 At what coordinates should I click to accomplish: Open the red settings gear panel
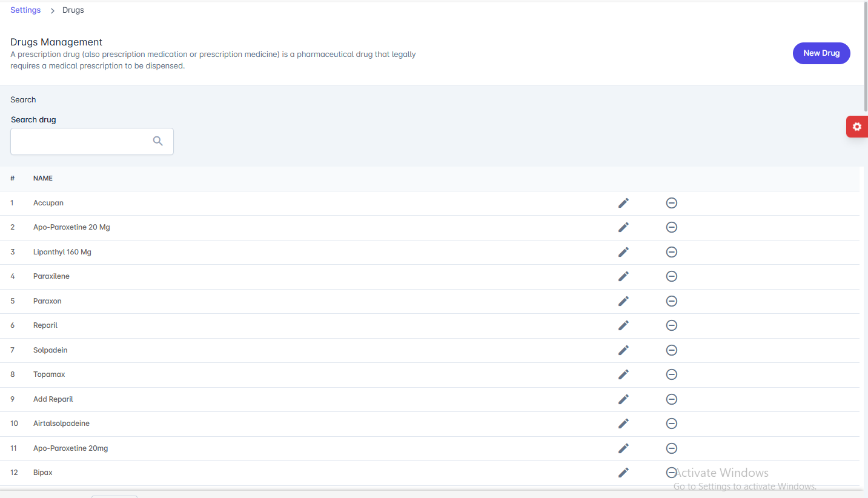tap(856, 127)
